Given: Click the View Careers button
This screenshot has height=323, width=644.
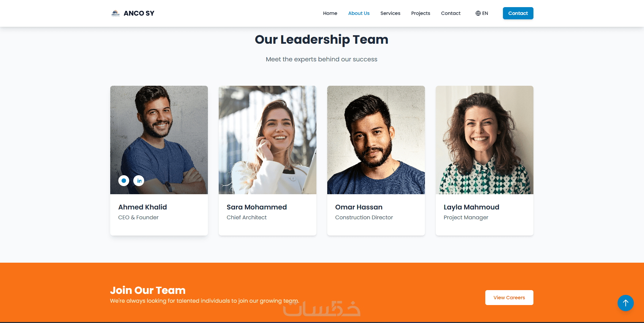Looking at the screenshot, I should pyautogui.click(x=509, y=298).
